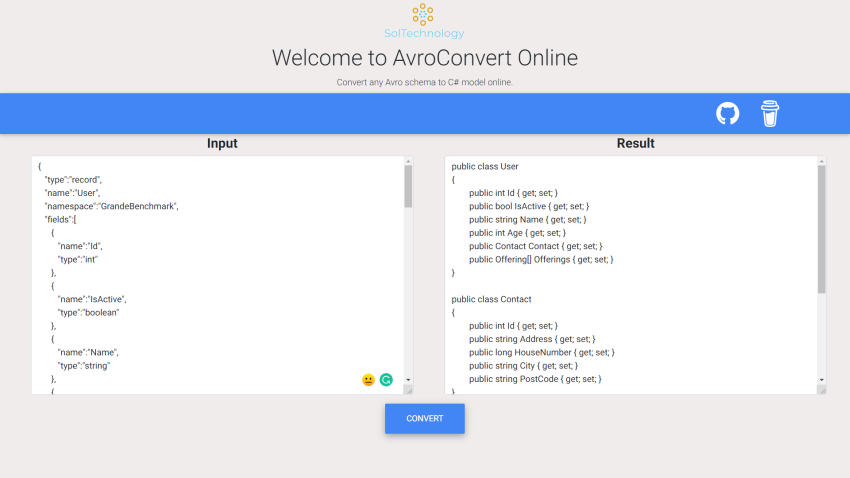Click the yellow emoji face icon
Viewport: 850px width, 478px height.
368,380
